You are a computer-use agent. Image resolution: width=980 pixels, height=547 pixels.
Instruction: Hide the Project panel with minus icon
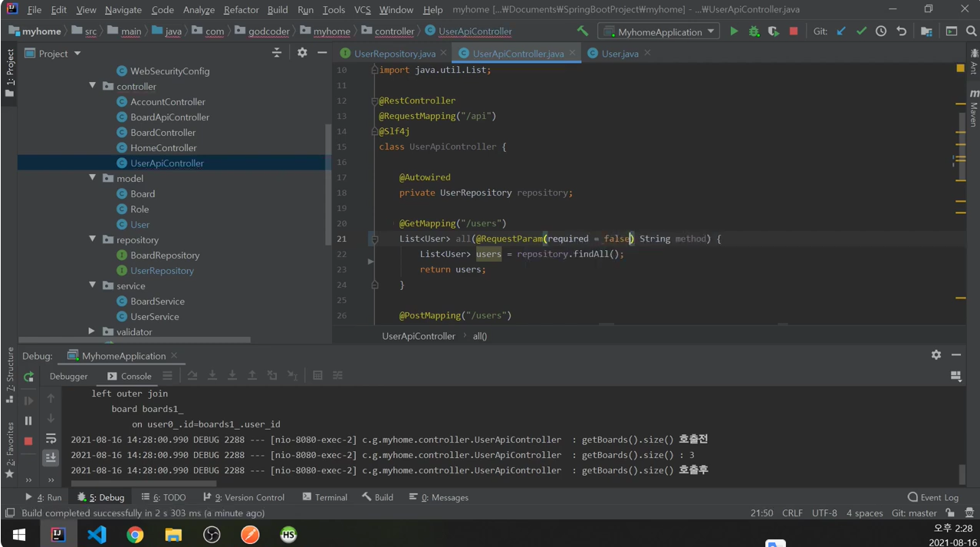click(x=322, y=53)
